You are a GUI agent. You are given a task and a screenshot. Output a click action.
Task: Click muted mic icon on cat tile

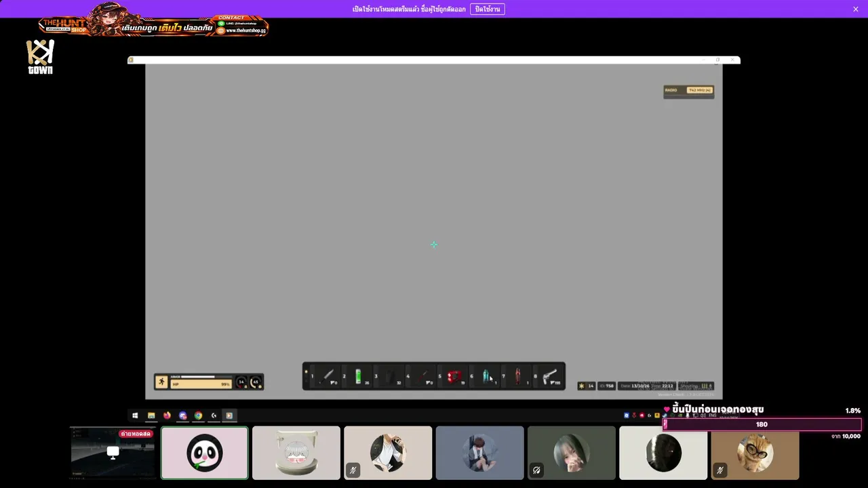[x=720, y=470]
